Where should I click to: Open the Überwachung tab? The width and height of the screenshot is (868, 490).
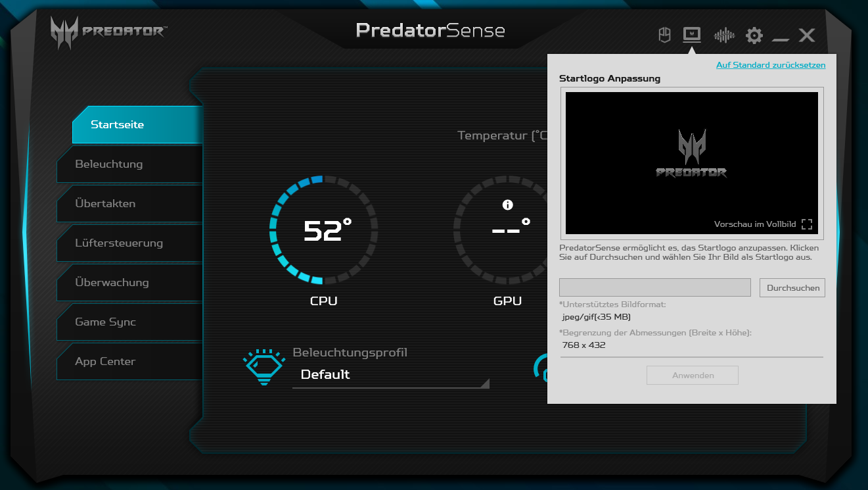click(x=129, y=283)
